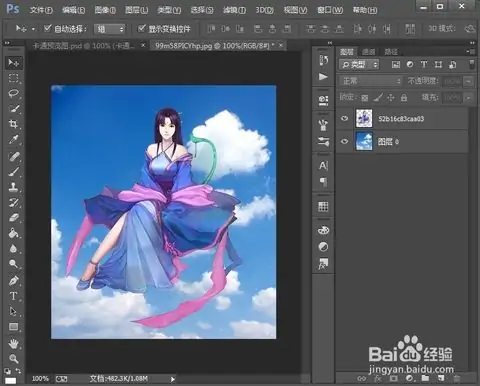
Task: Select the Paint Bucket tool
Action: coord(14,233)
